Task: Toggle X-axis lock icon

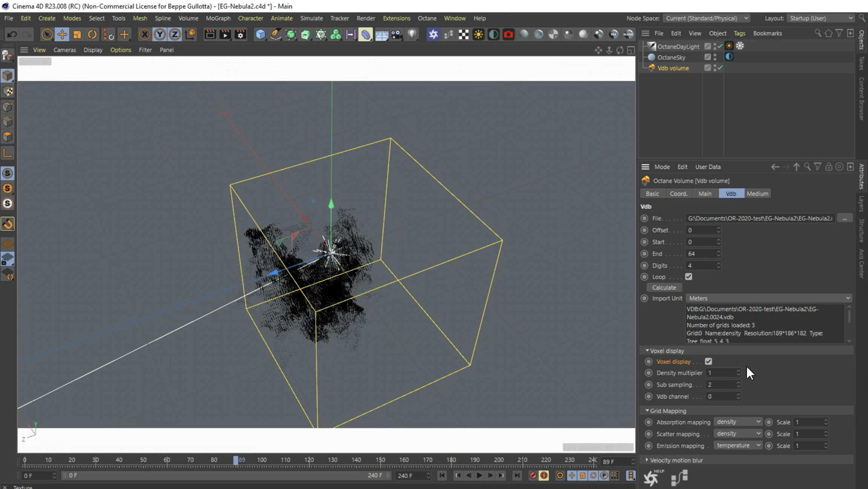Action: tap(144, 35)
